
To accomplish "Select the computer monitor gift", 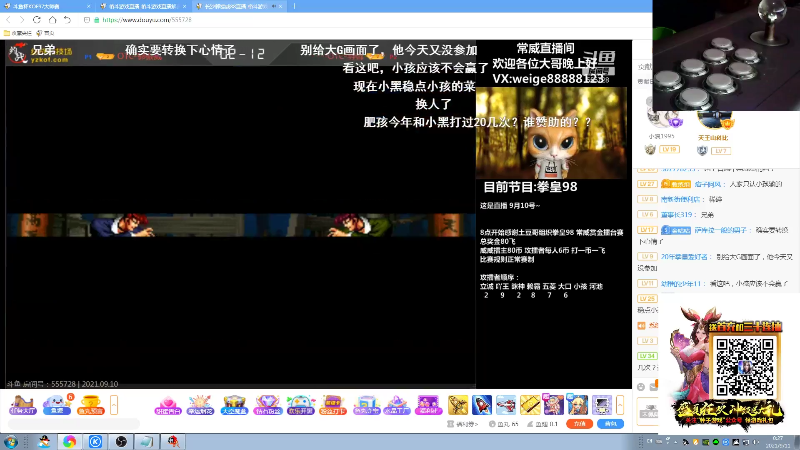I will click(x=602, y=405).
